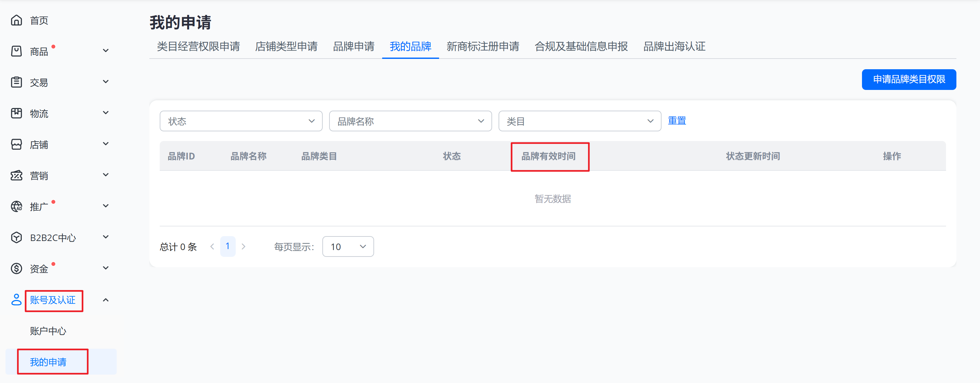Click the home icon beside 首页
The height and width of the screenshot is (383, 980).
click(x=16, y=20)
